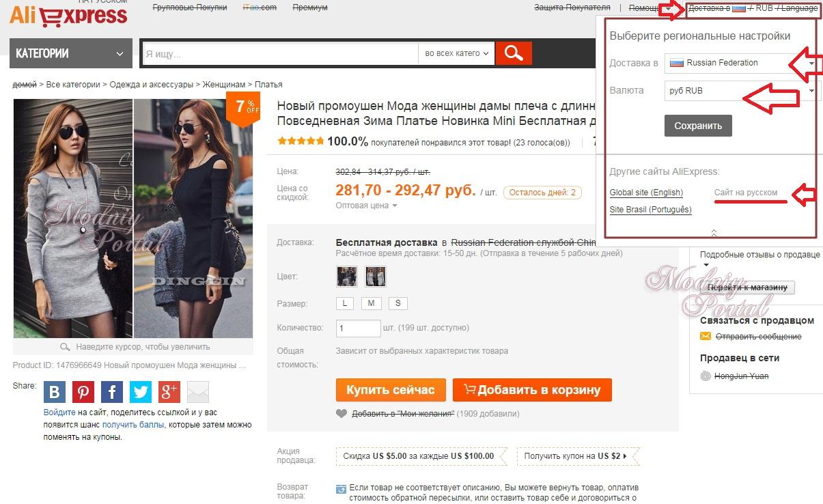Screen dimensions: 823x504
Task: Select size S
Action: (397, 303)
